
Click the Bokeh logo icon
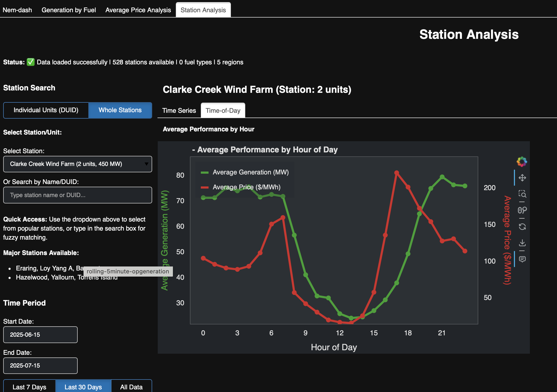tap(522, 161)
